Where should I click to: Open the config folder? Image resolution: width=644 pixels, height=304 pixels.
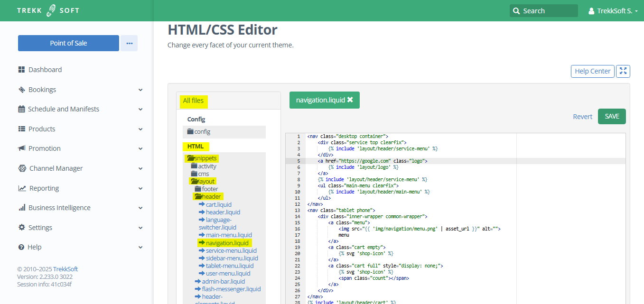point(202,132)
